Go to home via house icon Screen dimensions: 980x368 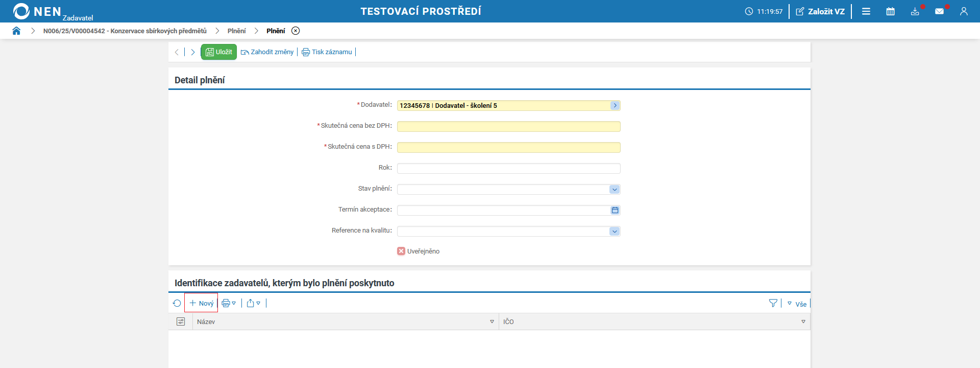16,31
